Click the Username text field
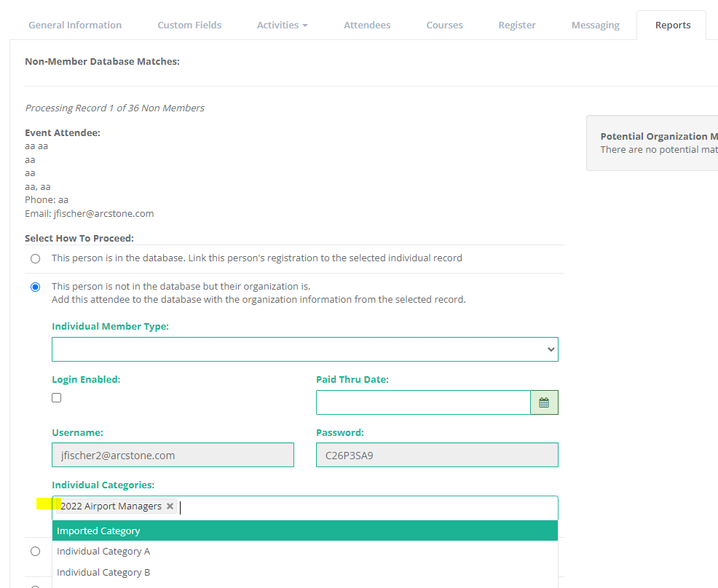The image size is (718, 588). click(x=173, y=456)
